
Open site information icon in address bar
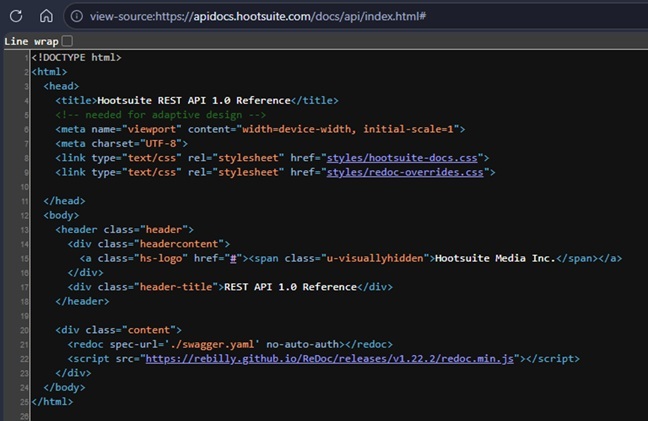point(76,16)
